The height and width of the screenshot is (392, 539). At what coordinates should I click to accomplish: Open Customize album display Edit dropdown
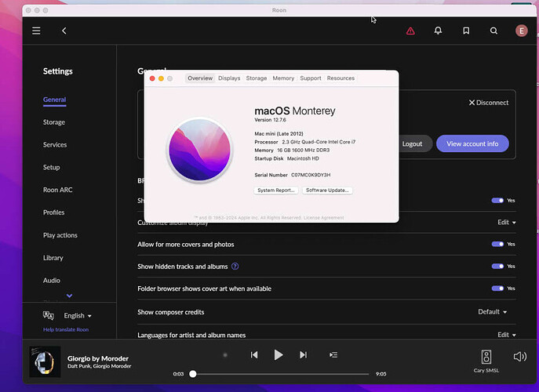coord(507,223)
